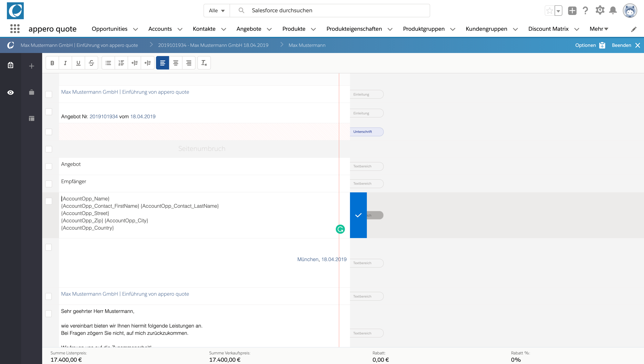Insert a numbered list
Image resolution: width=644 pixels, height=364 pixels.
click(121, 63)
